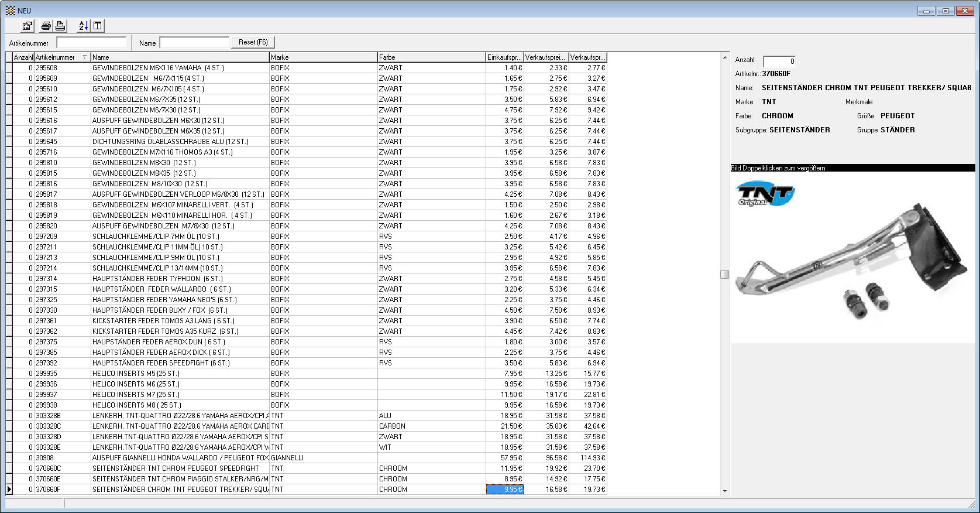Open the column layout toolbar icon
The height and width of the screenshot is (513, 980).
(x=98, y=26)
